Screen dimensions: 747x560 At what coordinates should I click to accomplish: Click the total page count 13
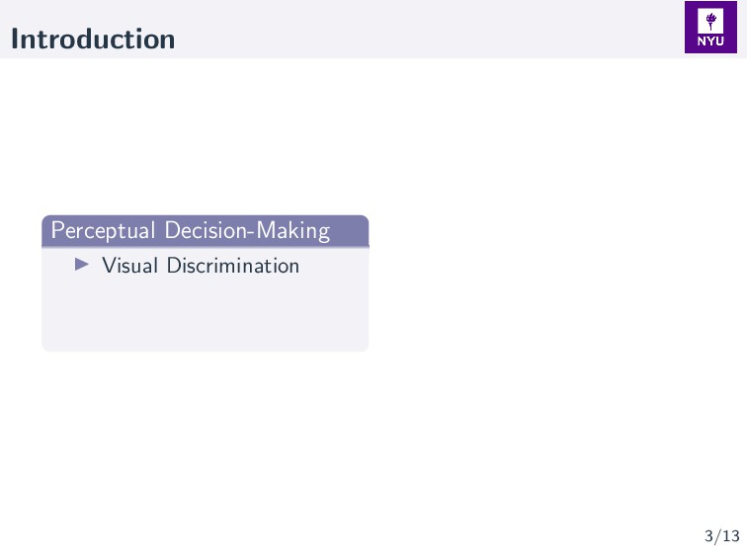coord(730,536)
